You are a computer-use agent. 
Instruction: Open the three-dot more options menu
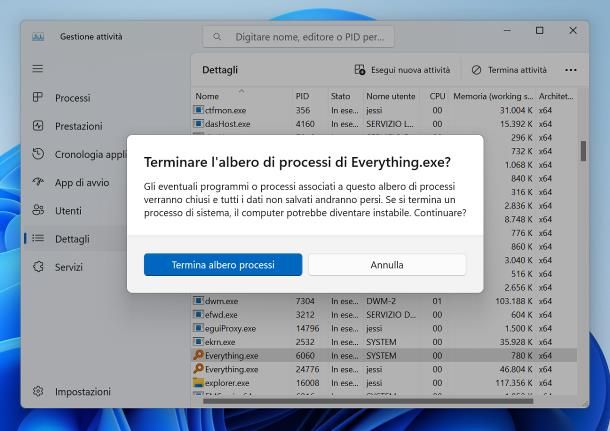pos(571,70)
